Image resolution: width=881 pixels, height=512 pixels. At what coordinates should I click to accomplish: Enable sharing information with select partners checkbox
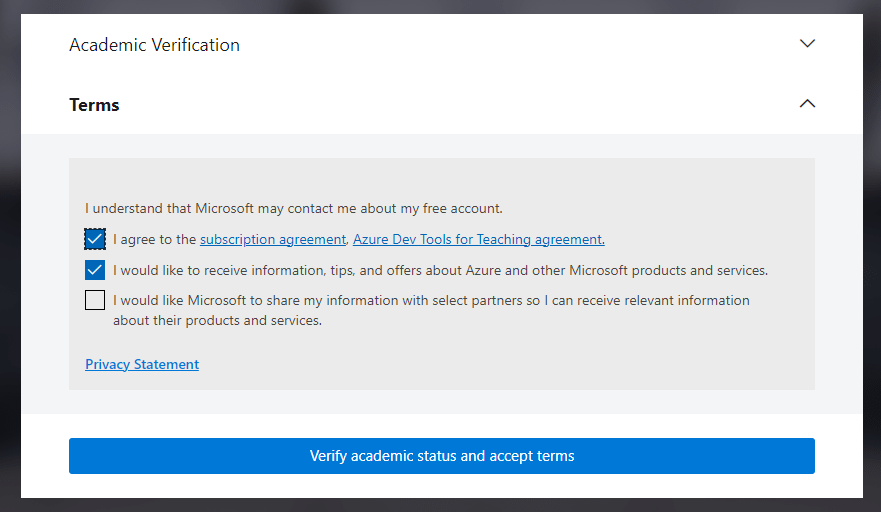[x=95, y=300]
